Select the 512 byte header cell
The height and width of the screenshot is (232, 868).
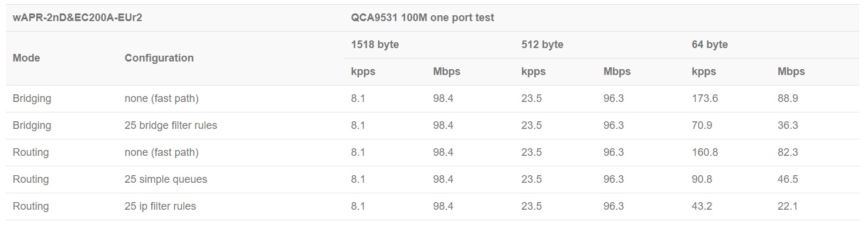pos(542,45)
